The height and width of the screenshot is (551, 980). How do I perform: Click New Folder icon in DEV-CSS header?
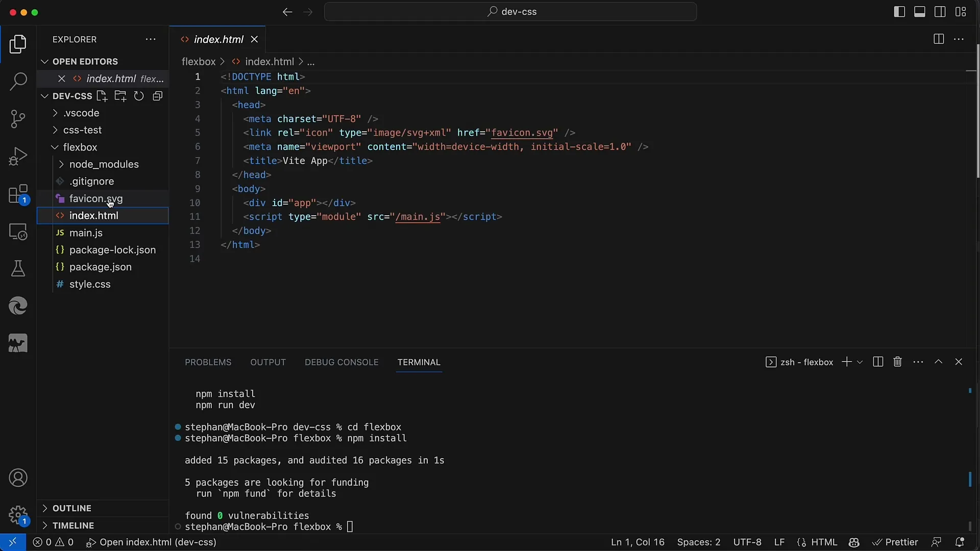(120, 96)
